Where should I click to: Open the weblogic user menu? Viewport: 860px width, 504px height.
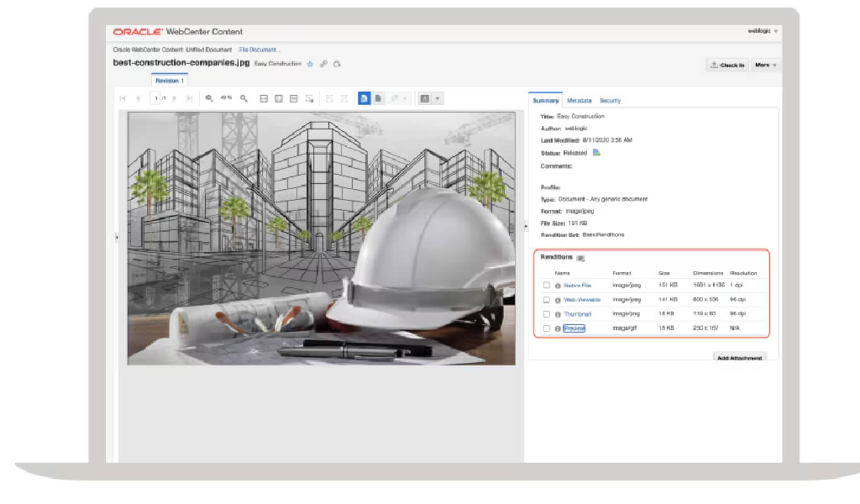point(762,31)
